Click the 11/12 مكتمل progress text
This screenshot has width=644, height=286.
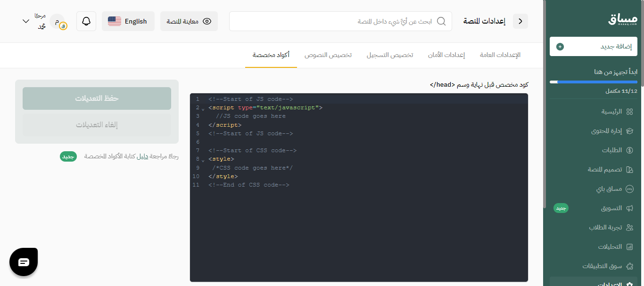[621, 91]
